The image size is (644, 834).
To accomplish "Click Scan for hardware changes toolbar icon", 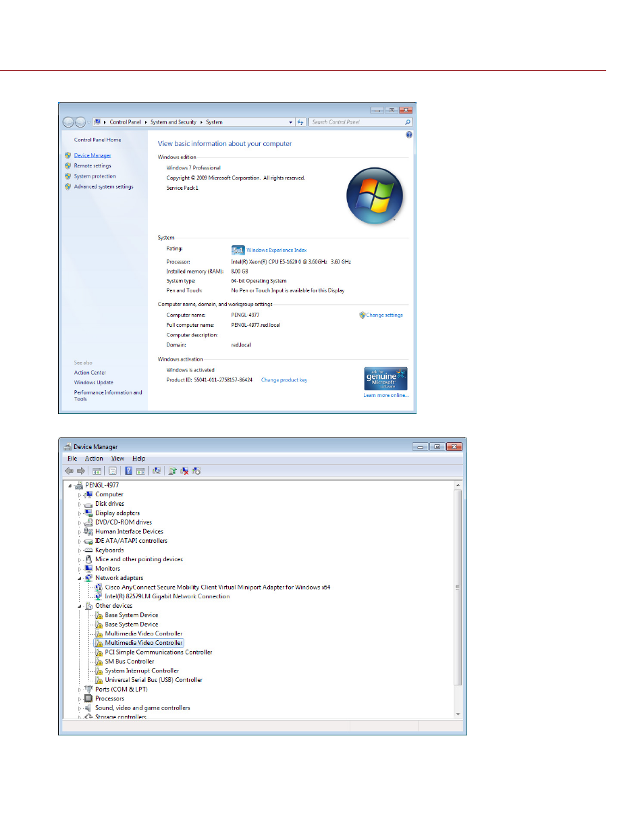I will coord(157,471).
